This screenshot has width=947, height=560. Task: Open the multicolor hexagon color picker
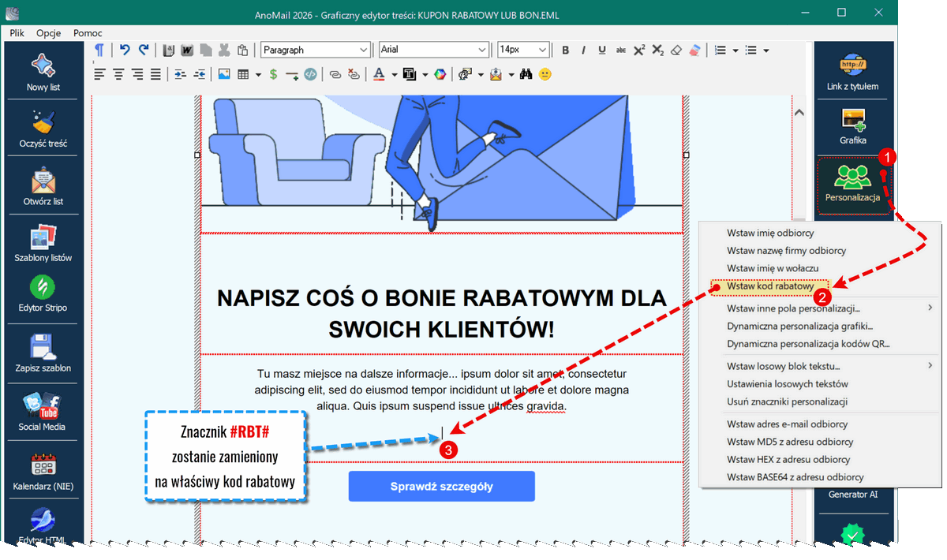tap(440, 74)
